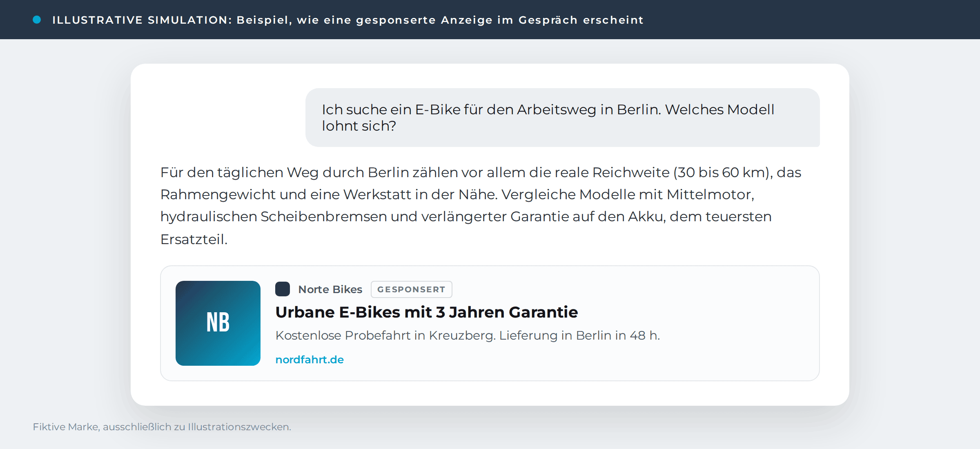The image size is (980, 449).
Task: Select the Norte Bikes advertiser name
Action: click(x=330, y=289)
